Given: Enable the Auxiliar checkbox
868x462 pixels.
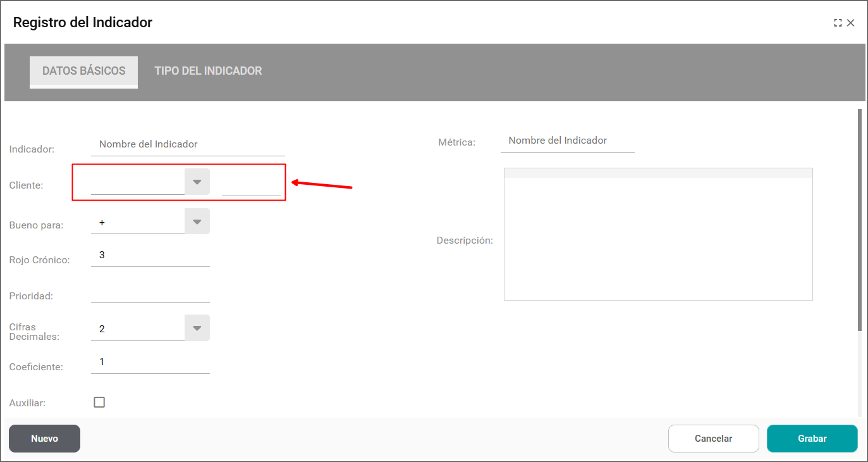Looking at the screenshot, I should [x=99, y=402].
